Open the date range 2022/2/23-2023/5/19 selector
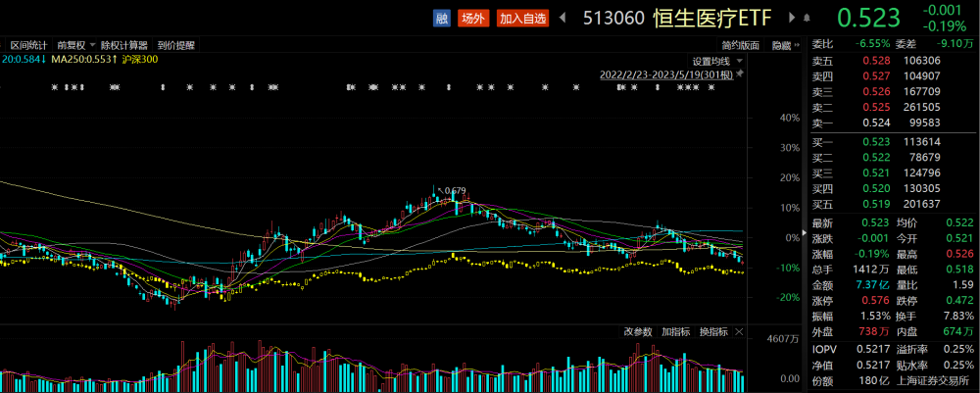The image size is (980, 393). click(x=669, y=74)
